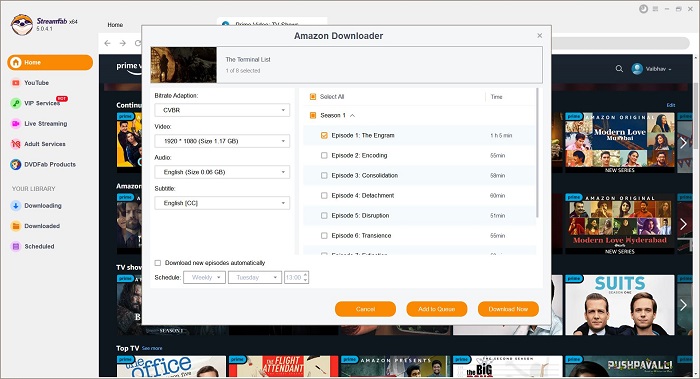
Task: Uncheck Episode 1: The Engram
Action: (x=324, y=135)
